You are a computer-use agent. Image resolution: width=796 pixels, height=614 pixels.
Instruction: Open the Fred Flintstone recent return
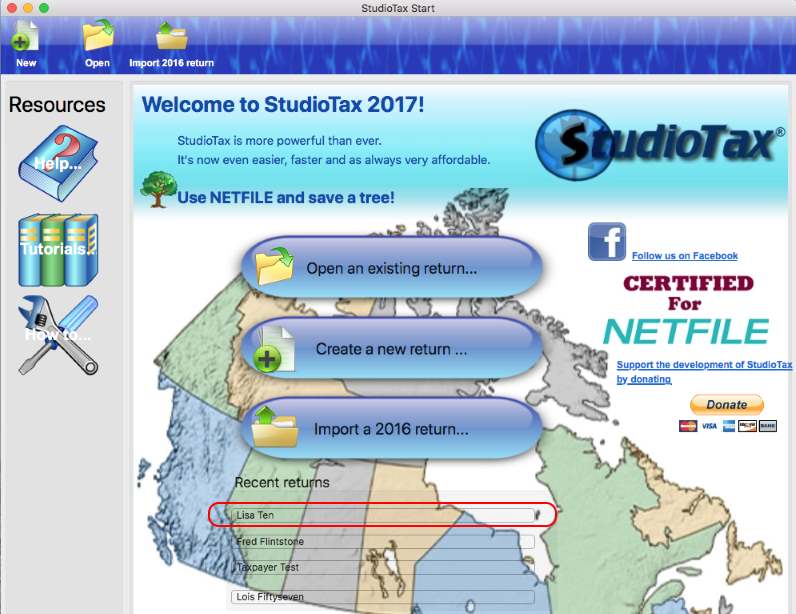(382, 542)
